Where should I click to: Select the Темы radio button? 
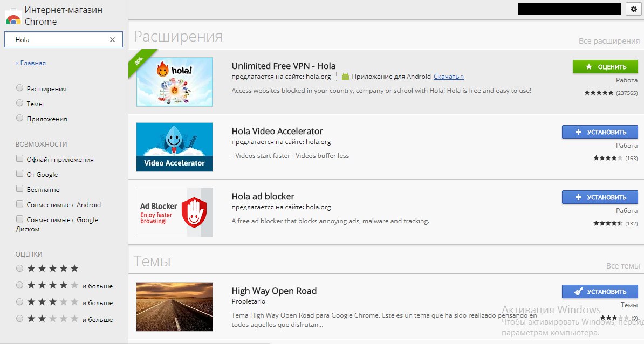tap(19, 103)
